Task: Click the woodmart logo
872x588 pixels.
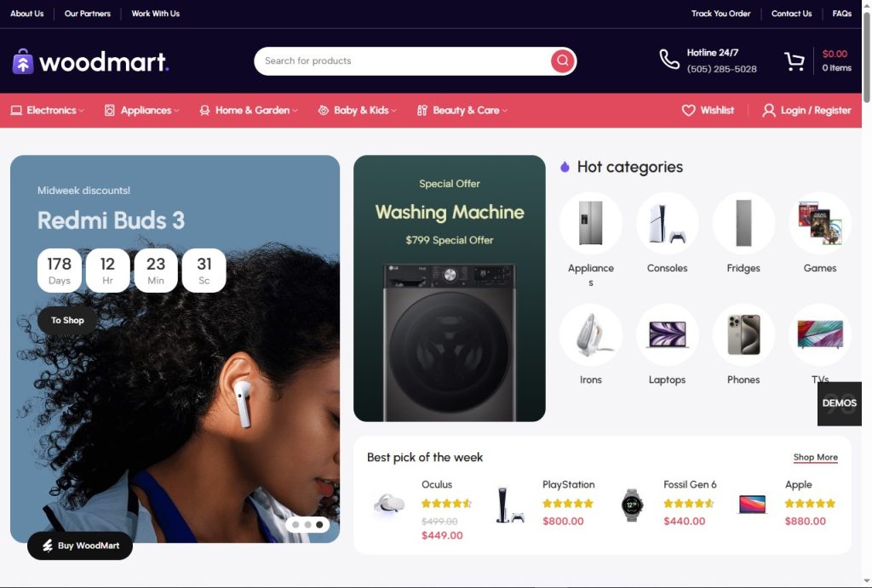Action: click(90, 61)
